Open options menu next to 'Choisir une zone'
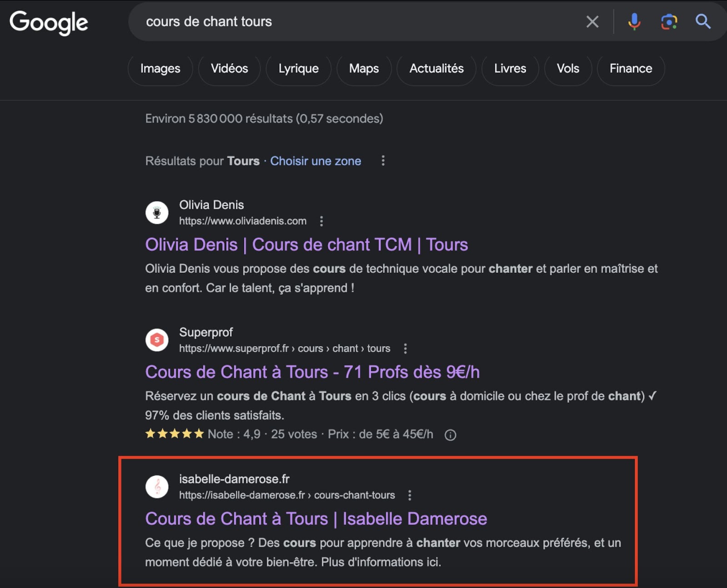Screen dimensions: 727x588 (x=383, y=161)
